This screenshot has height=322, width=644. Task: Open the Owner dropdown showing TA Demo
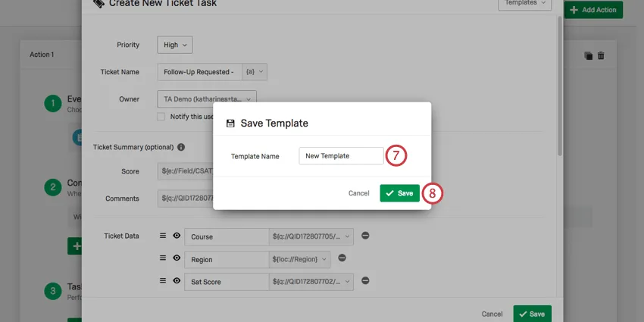coord(207,98)
